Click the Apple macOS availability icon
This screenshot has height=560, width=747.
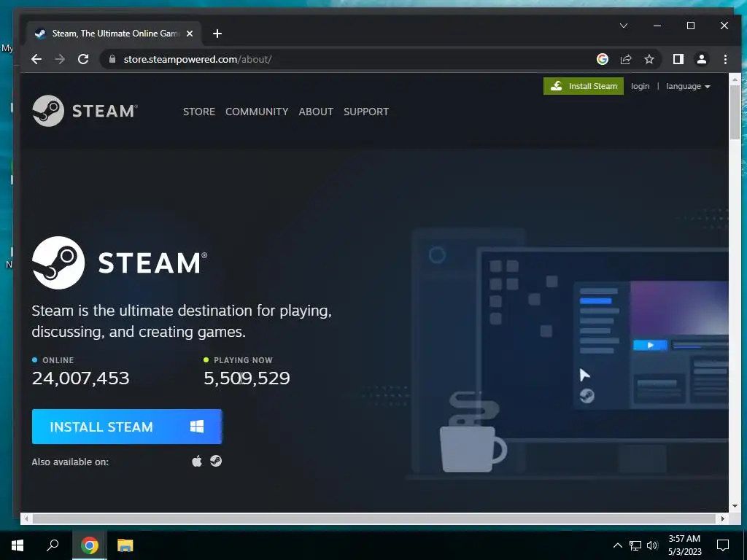197,461
